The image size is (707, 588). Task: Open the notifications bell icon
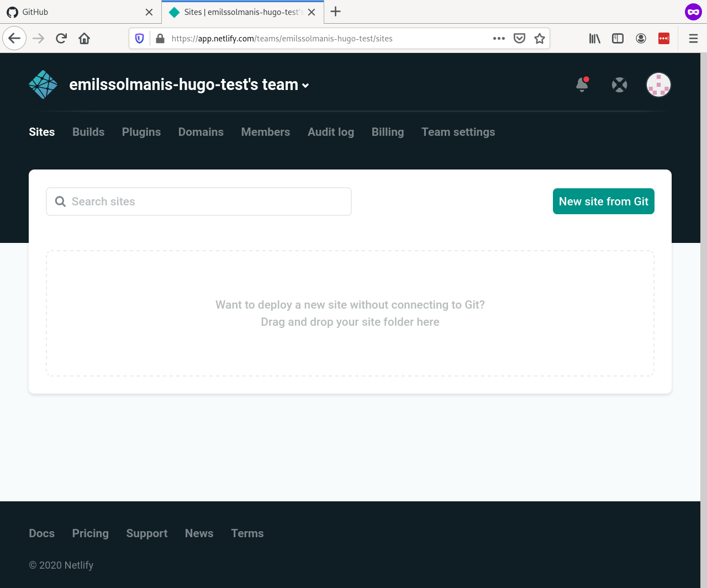(582, 84)
